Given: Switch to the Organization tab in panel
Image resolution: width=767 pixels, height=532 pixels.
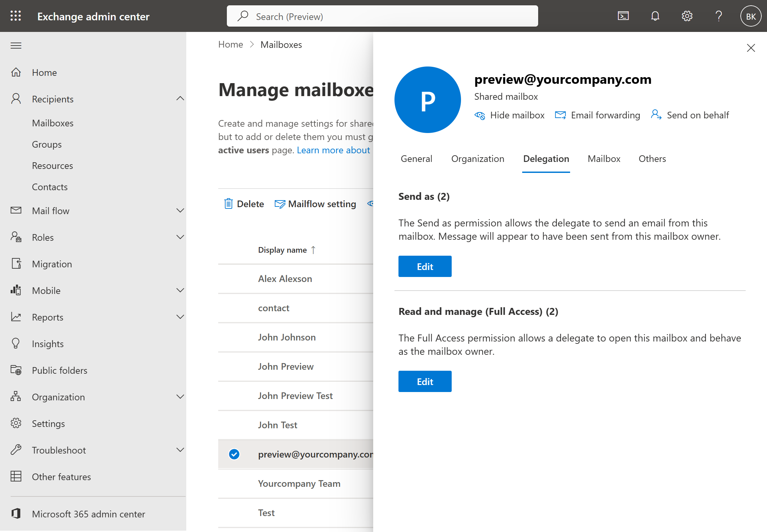Looking at the screenshot, I should tap(478, 159).
